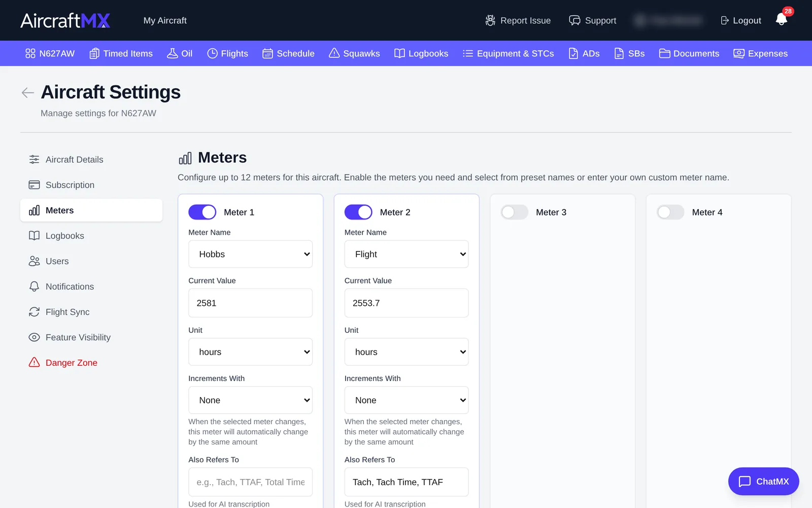The image size is (812, 508).
Task: Click the Timed Items clipboard icon
Action: (94, 53)
